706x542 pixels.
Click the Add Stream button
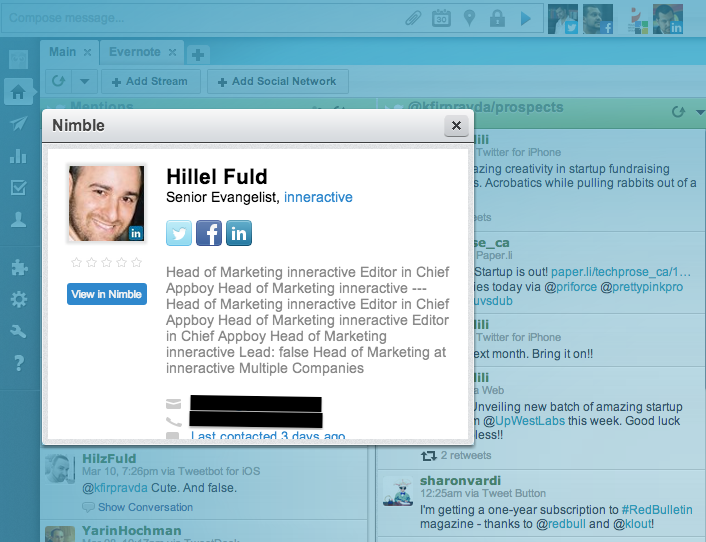[151, 81]
